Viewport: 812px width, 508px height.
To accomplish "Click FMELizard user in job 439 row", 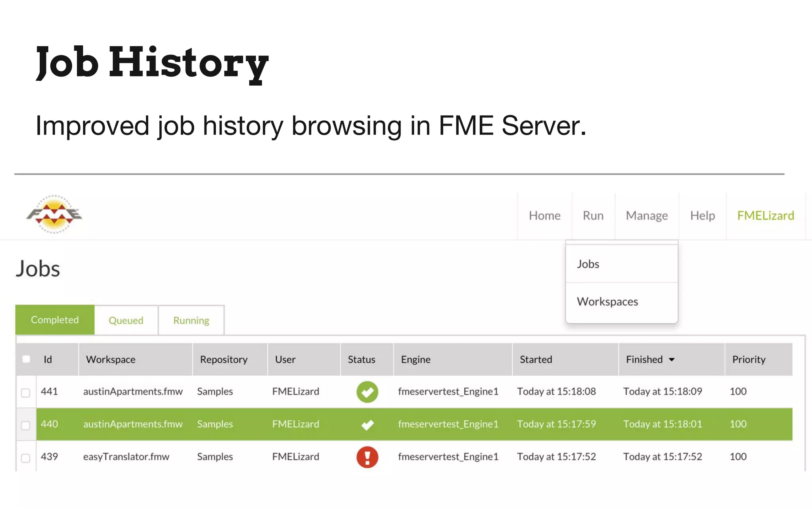I will [x=295, y=456].
